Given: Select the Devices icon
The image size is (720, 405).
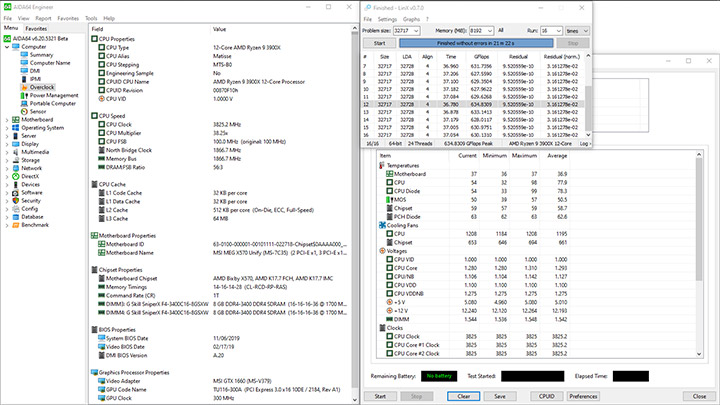Looking at the screenshot, I should click(16, 185).
